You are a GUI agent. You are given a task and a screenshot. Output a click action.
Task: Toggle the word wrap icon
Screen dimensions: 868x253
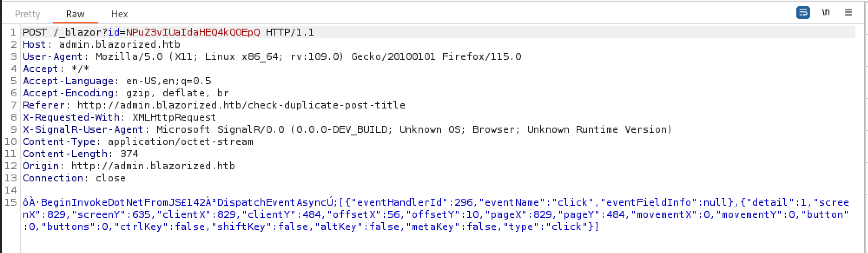click(x=803, y=13)
